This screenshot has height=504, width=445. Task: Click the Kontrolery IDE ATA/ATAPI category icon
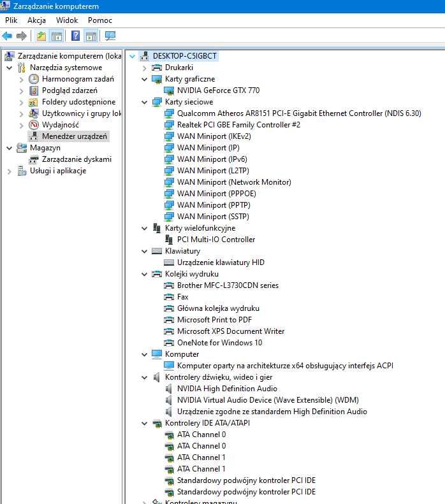(x=157, y=423)
